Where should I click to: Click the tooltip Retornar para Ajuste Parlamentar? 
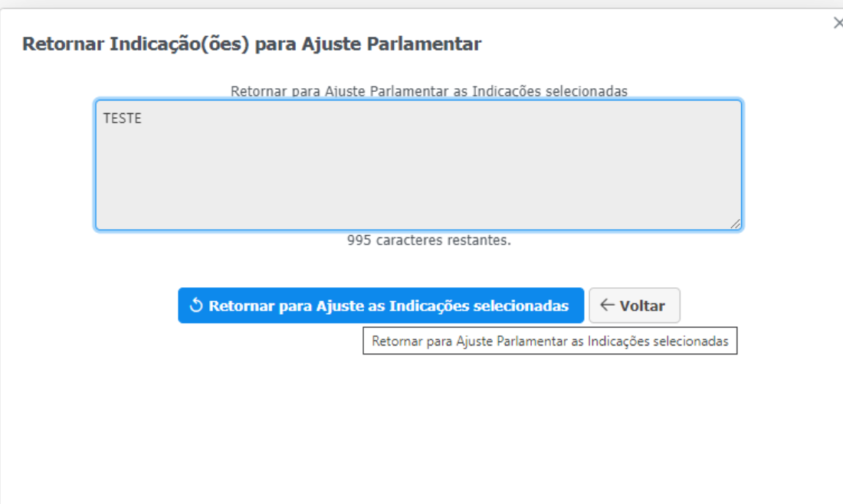[x=549, y=342]
